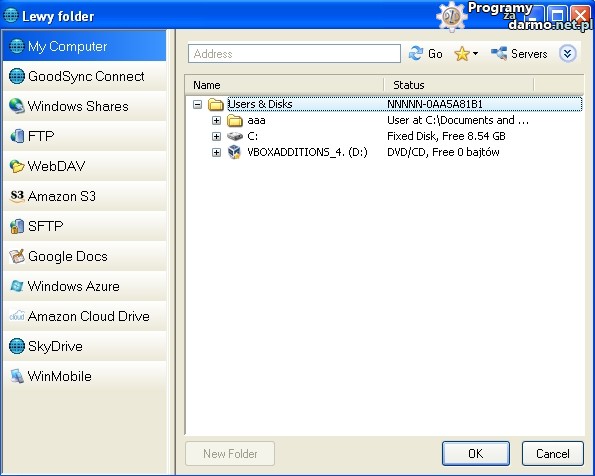
Task: Click the FTP server icon
Action: (x=17, y=136)
